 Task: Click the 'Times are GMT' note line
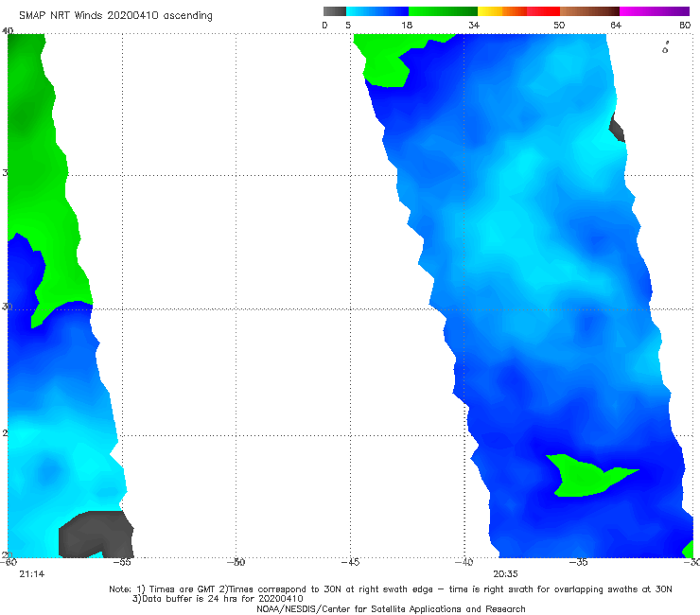click(x=391, y=589)
